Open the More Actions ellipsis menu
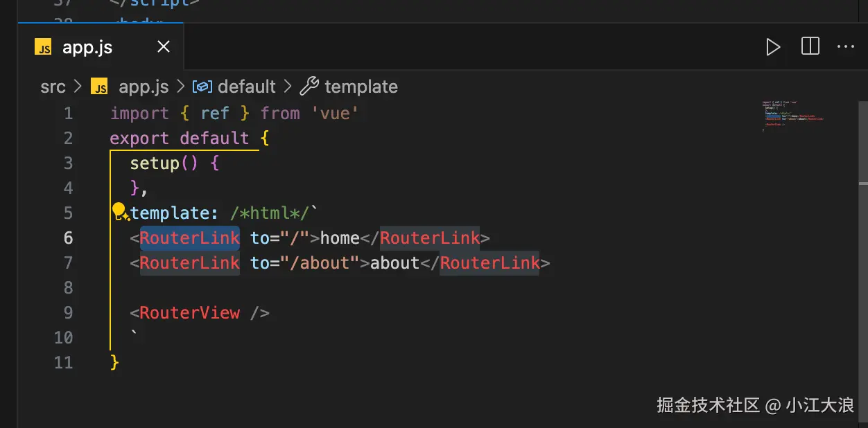 (x=846, y=47)
